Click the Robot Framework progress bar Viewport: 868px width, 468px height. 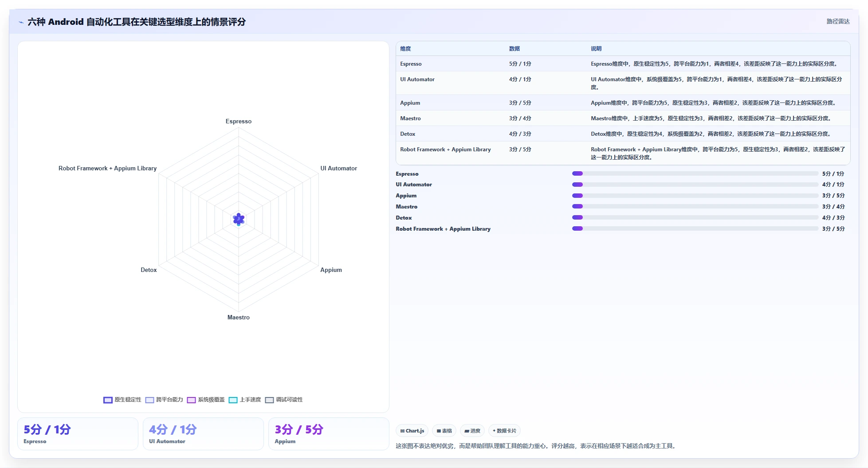(x=695, y=228)
